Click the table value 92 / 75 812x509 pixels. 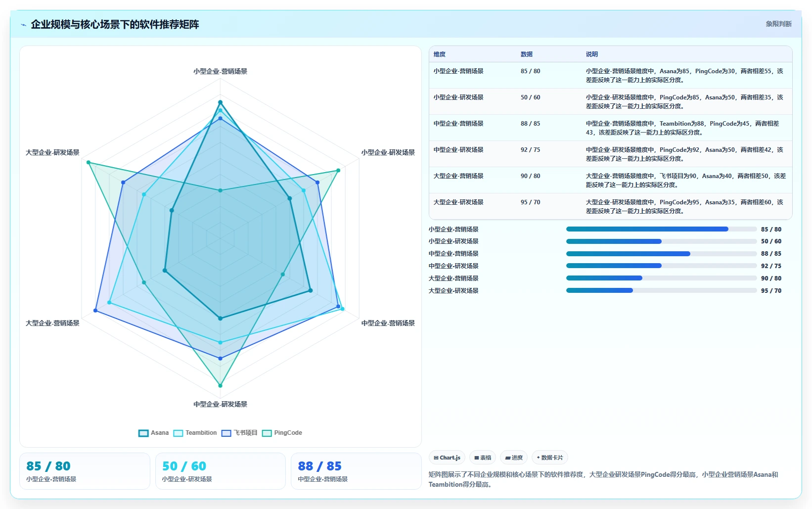pos(530,150)
